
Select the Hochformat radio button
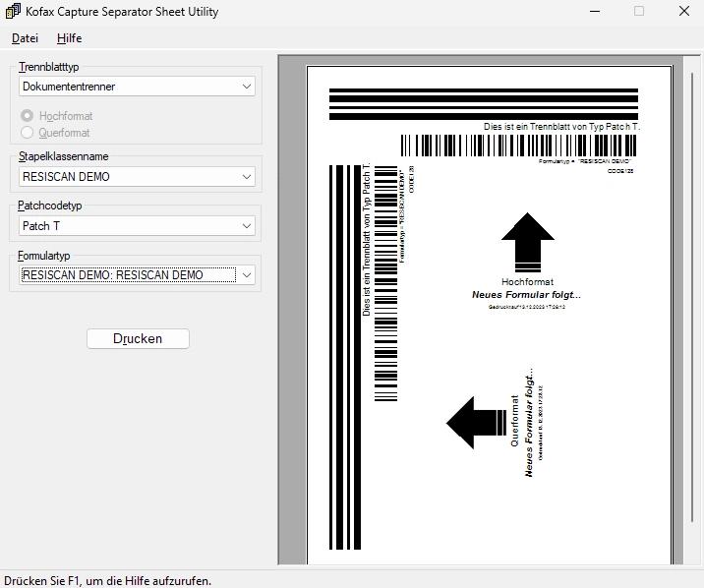(x=28, y=116)
